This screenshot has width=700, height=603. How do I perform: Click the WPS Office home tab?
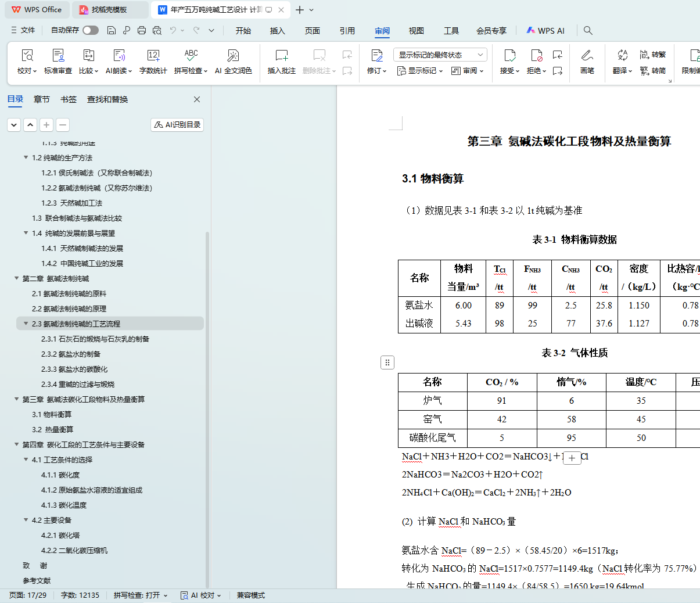(x=37, y=10)
